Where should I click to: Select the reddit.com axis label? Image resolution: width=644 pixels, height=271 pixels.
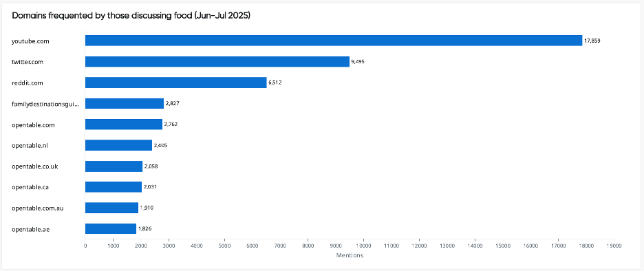27,83
